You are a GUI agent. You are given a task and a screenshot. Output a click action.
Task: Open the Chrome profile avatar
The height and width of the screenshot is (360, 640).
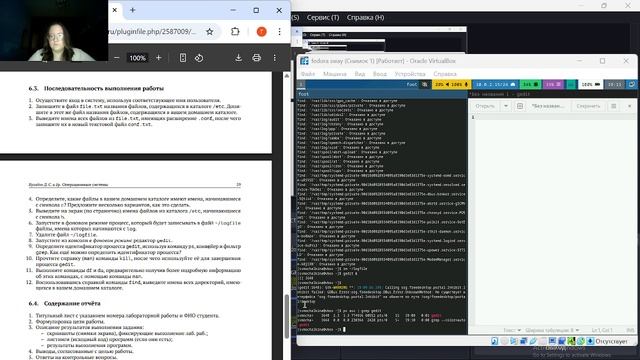click(x=261, y=31)
